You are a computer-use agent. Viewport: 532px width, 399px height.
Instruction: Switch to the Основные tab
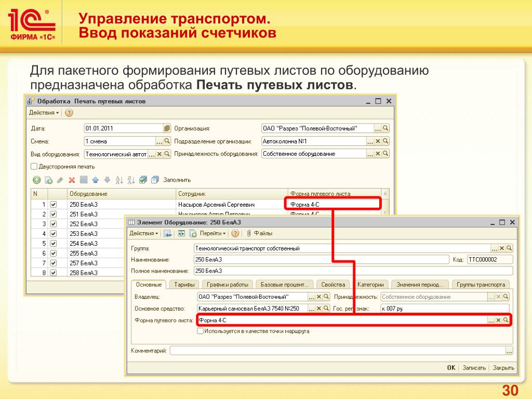point(149,285)
